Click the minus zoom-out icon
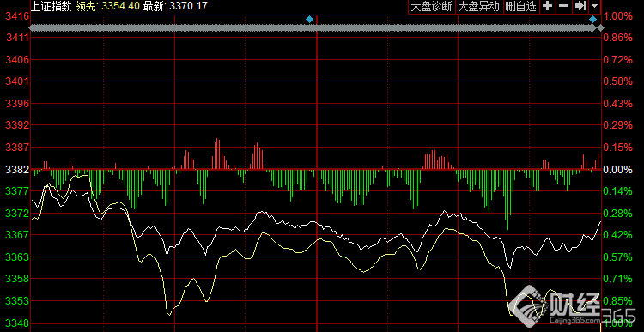 tap(563, 6)
